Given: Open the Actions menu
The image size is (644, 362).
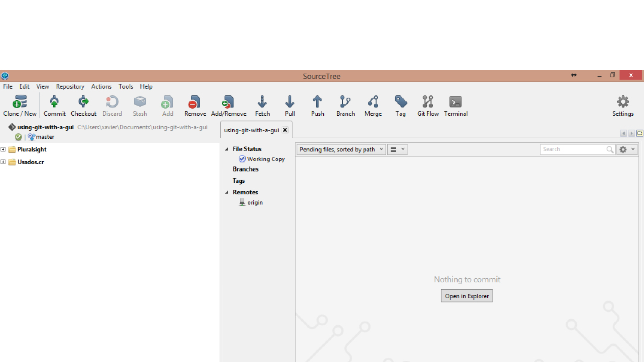Looking at the screenshot, I should tap(101, 86).
